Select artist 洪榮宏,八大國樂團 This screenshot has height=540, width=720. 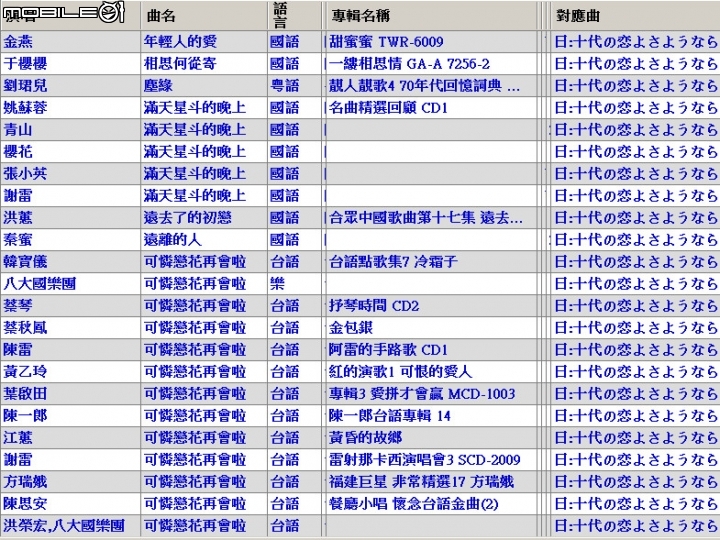tap(64, 526)
